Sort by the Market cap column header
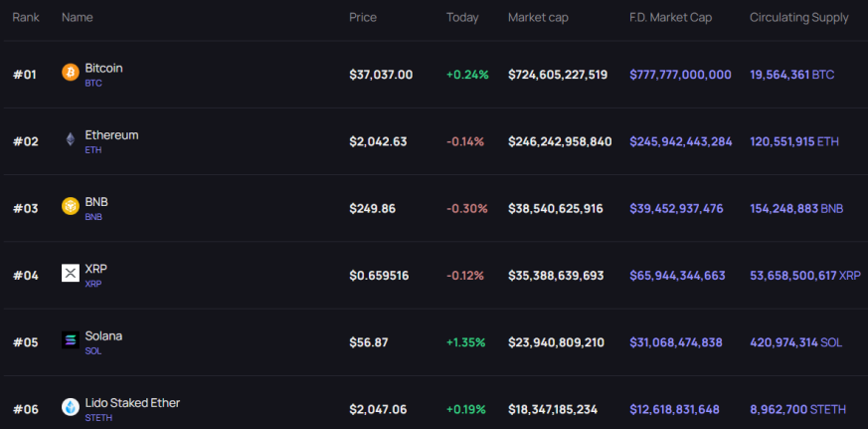 [538, 18]
